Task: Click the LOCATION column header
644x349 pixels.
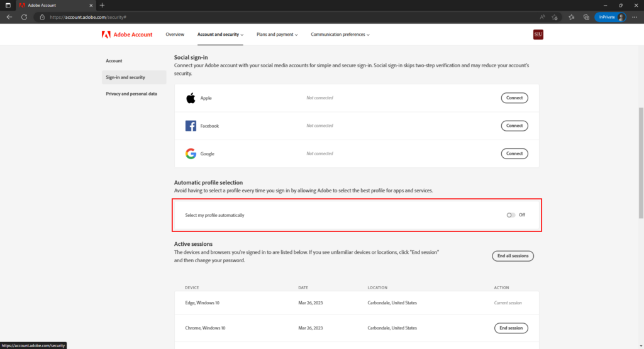Action: (377, 287)
